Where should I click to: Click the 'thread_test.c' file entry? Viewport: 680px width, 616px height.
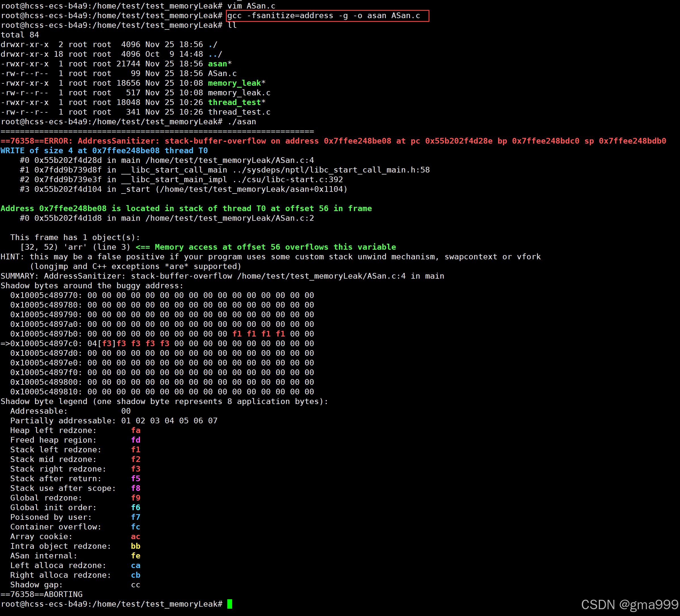click(x=239, y=112)
